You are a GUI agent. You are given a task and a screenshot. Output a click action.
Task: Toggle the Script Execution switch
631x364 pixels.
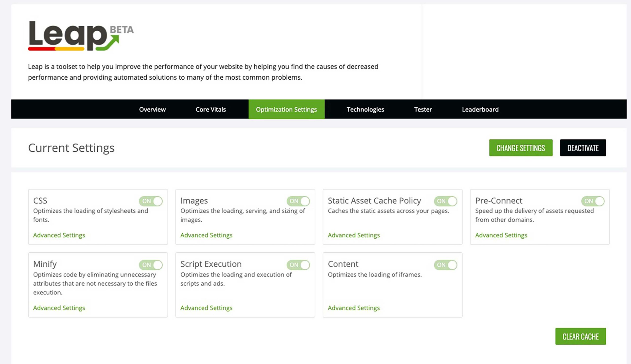pyautogui.click(x=298, y=265)
